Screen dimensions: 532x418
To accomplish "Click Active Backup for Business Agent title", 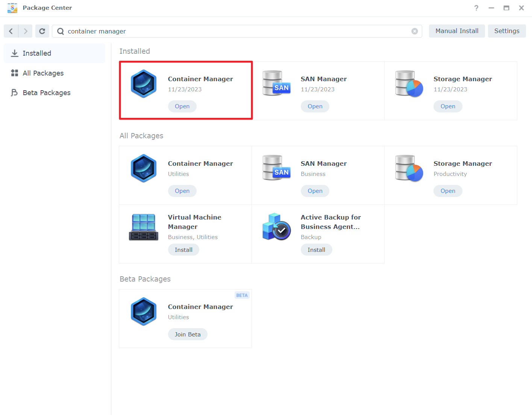I will coord(330,222).
